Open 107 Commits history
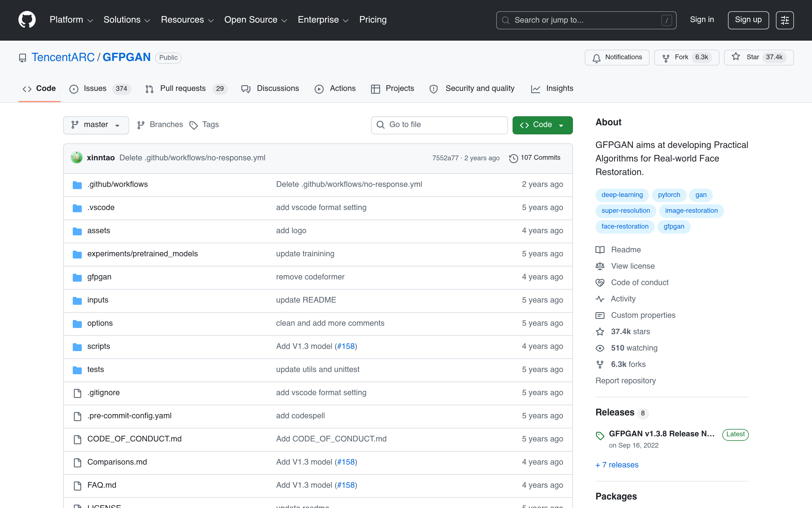This screenshot has width=812, height=508. click(535, 158)
